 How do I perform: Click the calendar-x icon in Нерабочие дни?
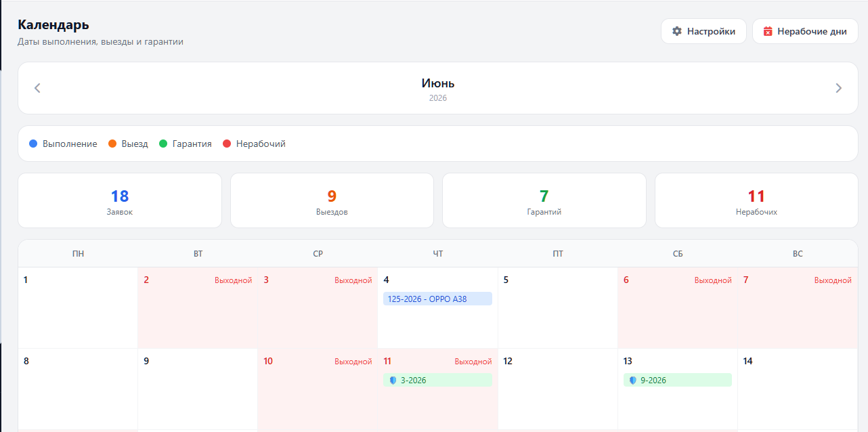point(768,31)
